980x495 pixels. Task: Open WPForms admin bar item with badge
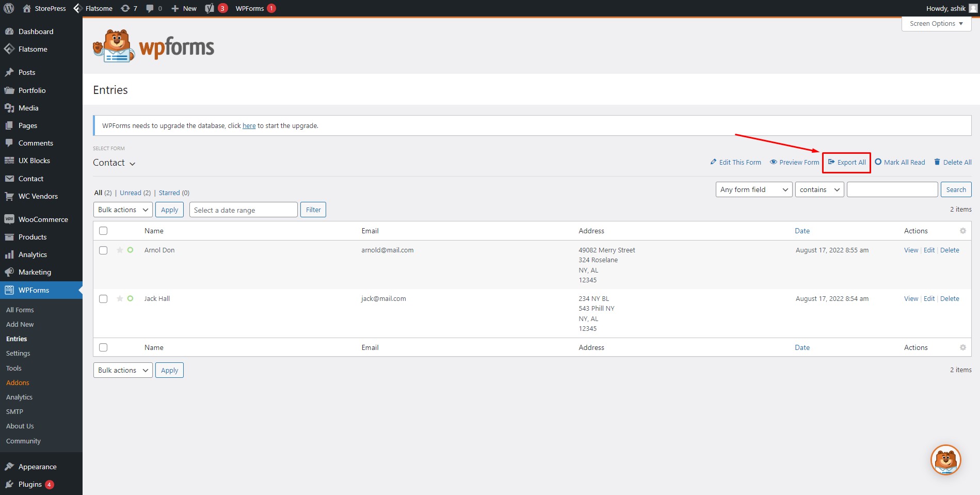click(255, 8)
